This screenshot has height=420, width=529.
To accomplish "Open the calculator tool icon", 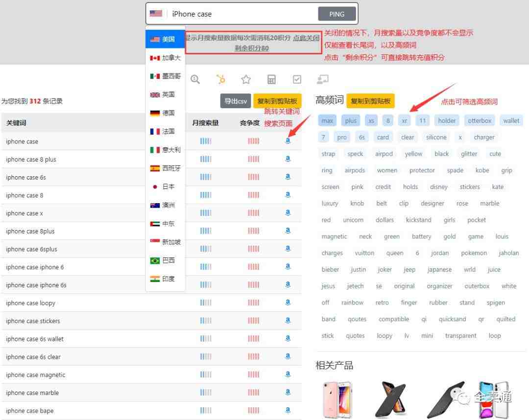I will tap(271, 80).
